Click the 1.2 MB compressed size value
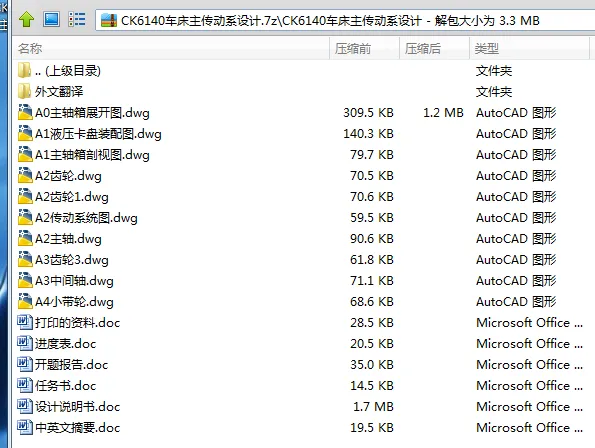 443,113
